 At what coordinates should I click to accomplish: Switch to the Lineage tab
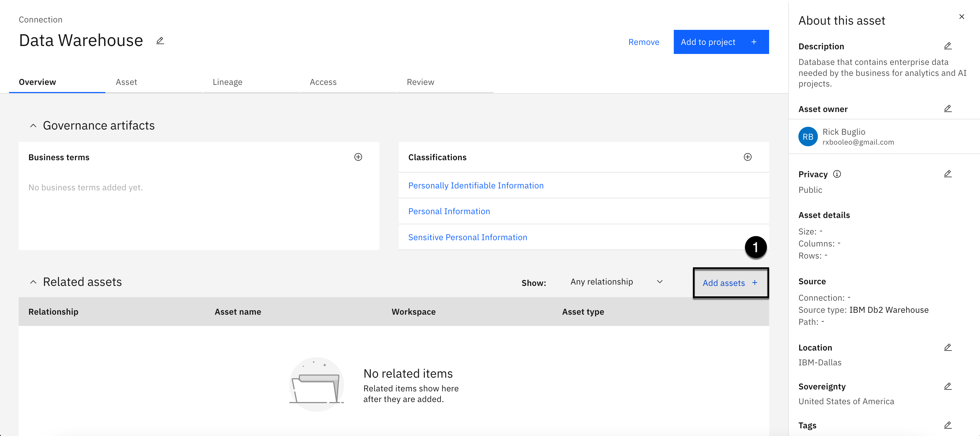pos(228,82)
